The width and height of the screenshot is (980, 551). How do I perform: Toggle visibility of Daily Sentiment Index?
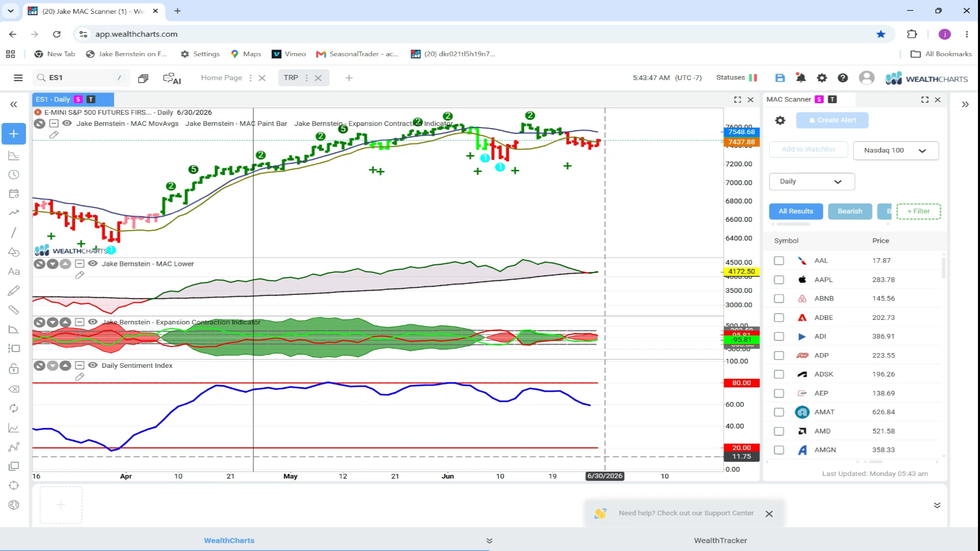tap(93, 365)
